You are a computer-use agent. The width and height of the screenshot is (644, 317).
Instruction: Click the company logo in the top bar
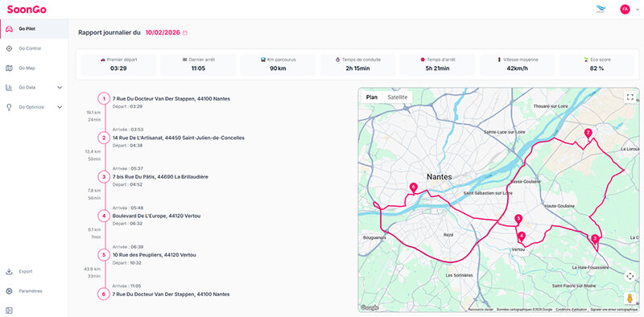coord(600,10)
